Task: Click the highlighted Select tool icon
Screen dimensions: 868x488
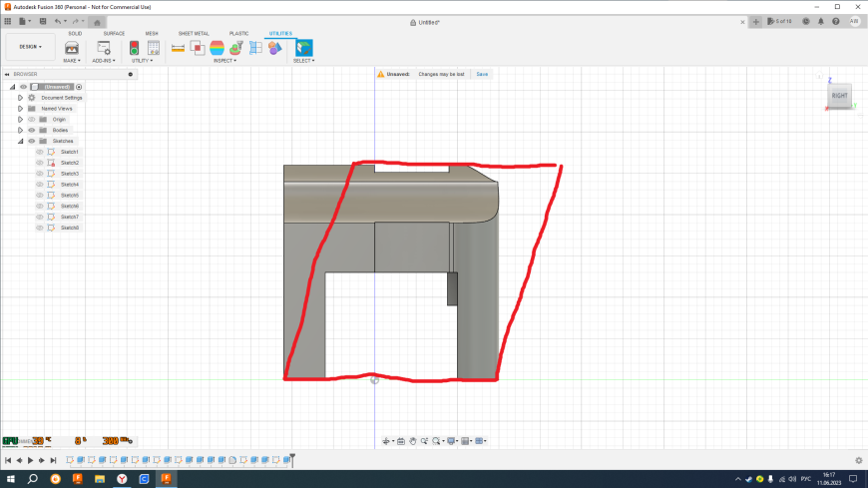Action: click(x=304, y=48)
